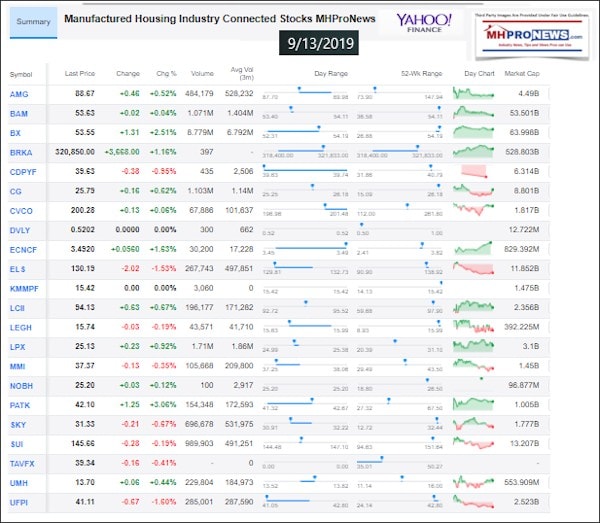The height and width of the screenshot is (523, 600).
Task: Open the AMG ticker symbol link
Action: (x=19, y=94)
